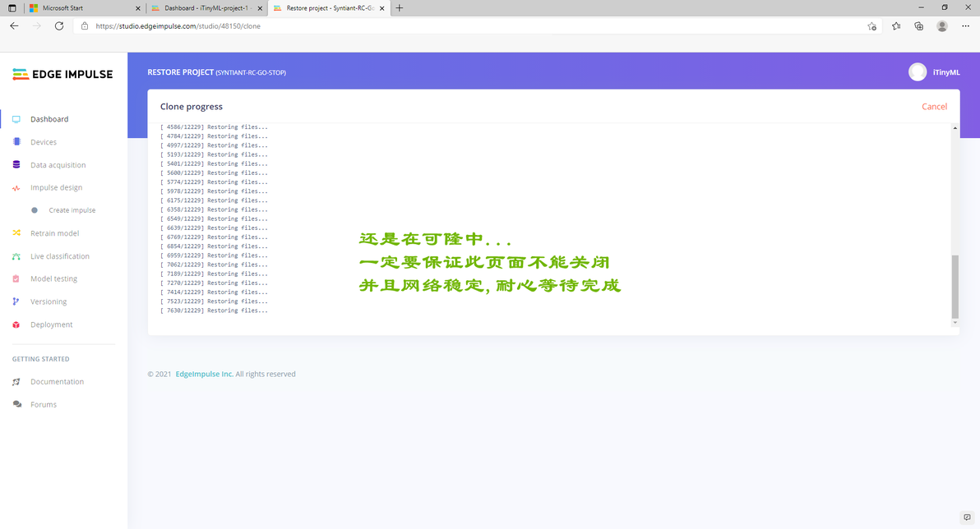
Task: Close the Microsoft Start tab
Action: click(138, 8)
